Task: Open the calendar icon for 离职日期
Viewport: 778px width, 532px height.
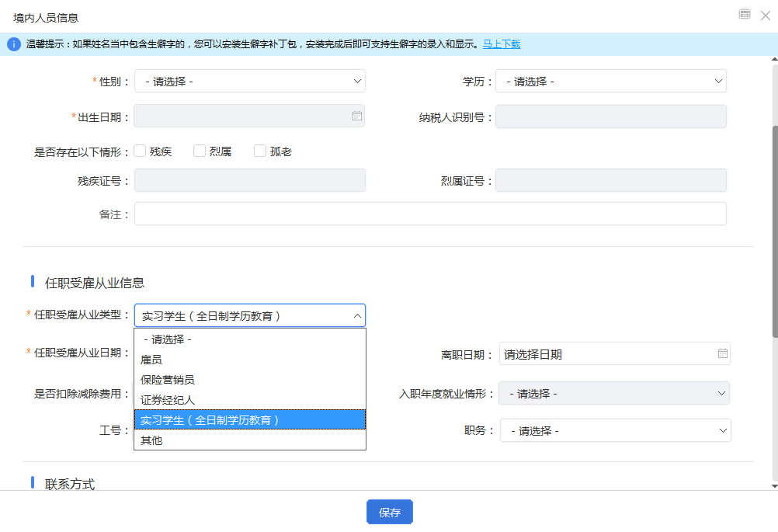Action: click(722, 353)
